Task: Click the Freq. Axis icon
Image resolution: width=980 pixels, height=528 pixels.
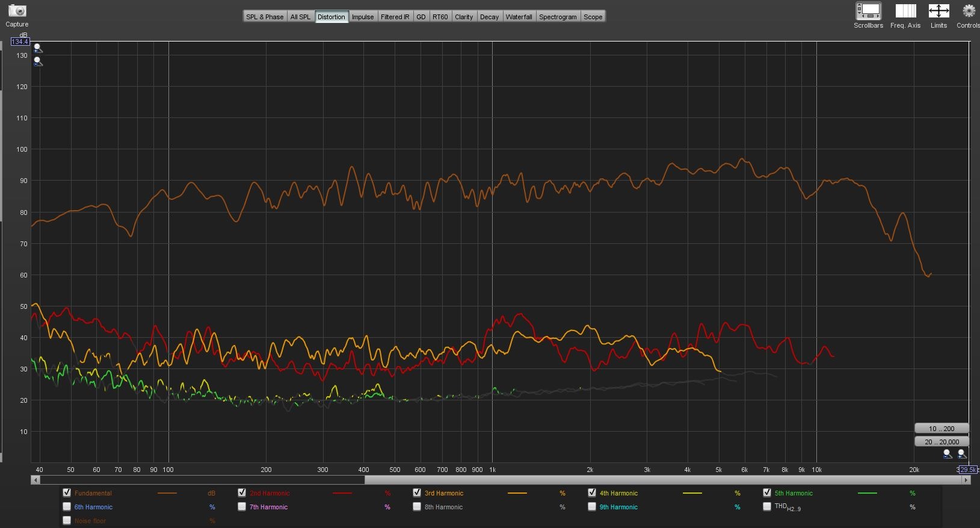Action: [905, 11]
